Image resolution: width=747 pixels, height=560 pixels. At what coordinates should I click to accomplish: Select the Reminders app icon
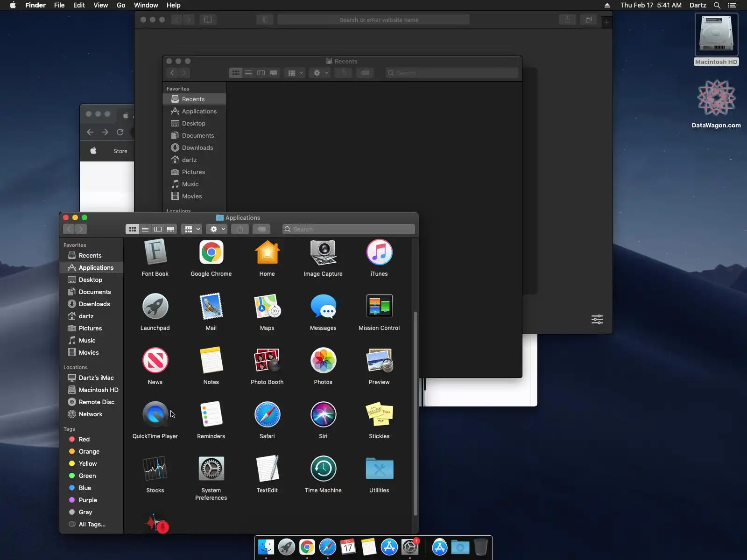(211, 415)
